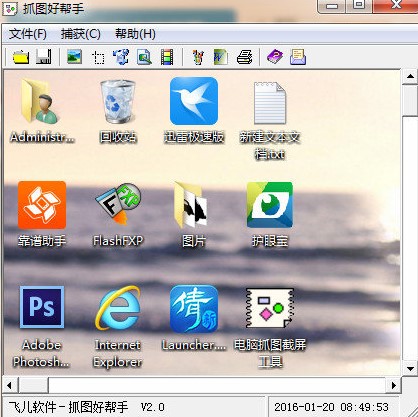This screenshot has height=417, width=418.
Task: Click the printer toolbar icon
Action: click(244, 57)
